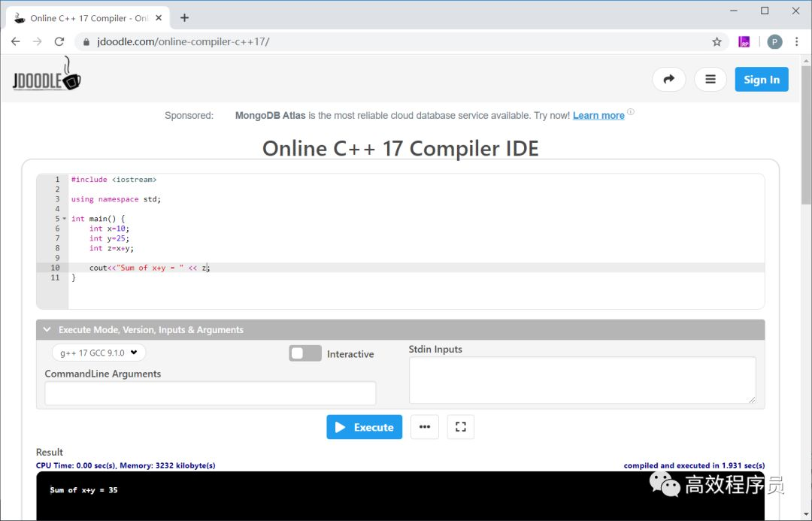
Task: Toggle the Interactive mode switch
Action: click(305, 353)
